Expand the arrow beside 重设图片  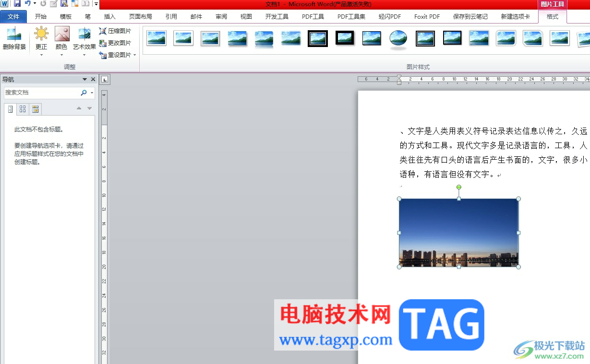pyautogui.click(x=135, y=55)
